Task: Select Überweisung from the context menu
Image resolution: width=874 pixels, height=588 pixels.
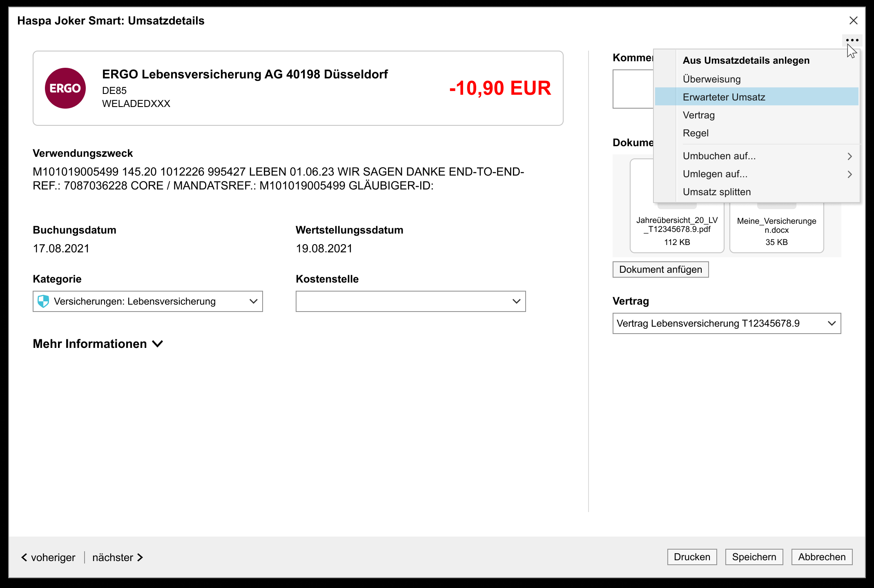Action: (x=756, y=79)
